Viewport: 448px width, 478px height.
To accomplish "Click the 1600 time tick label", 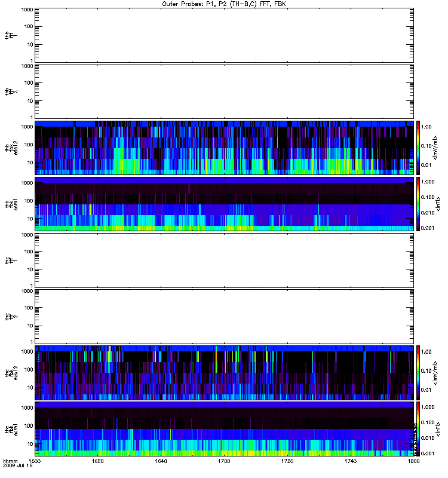I will tap(35, 461).
